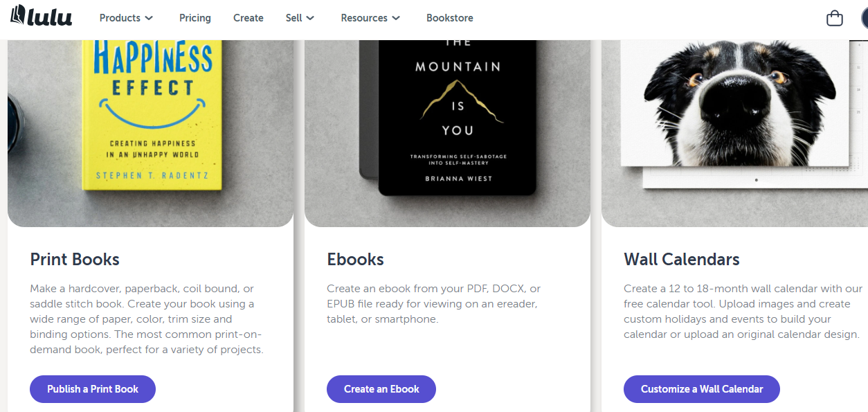Click the Ebooks heading
This screenshot has height=412, width=868.
pyautogui.click(x=355, y=260)
